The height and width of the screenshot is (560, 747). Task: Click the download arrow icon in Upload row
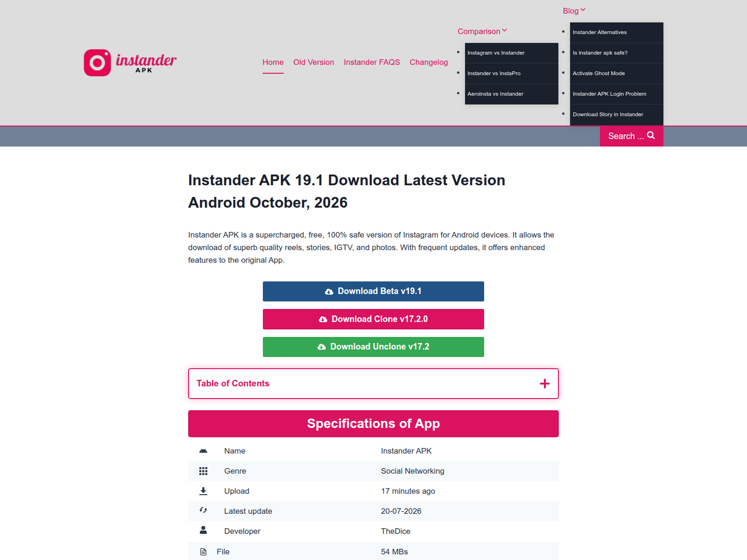(203, 491)
